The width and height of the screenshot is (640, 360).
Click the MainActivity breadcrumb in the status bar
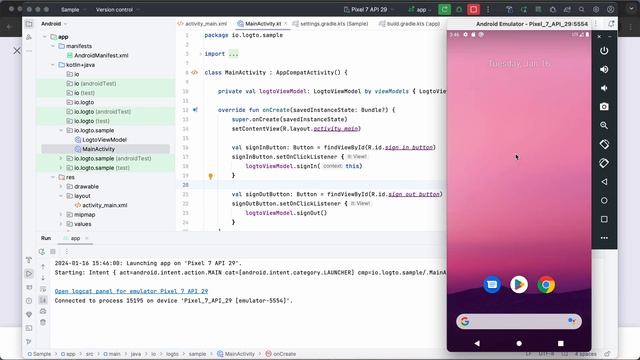pyautogui.click(x=236, y=354)
